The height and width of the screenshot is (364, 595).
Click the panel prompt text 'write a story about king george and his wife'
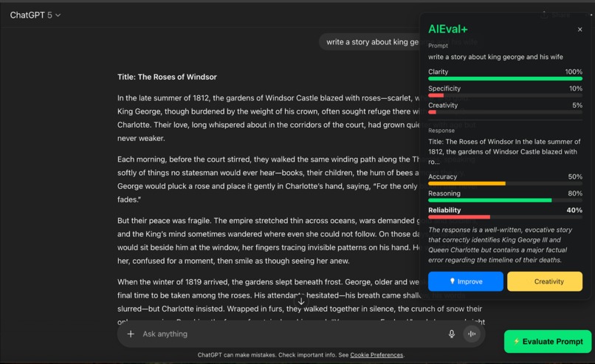click(x=495, y=57)
